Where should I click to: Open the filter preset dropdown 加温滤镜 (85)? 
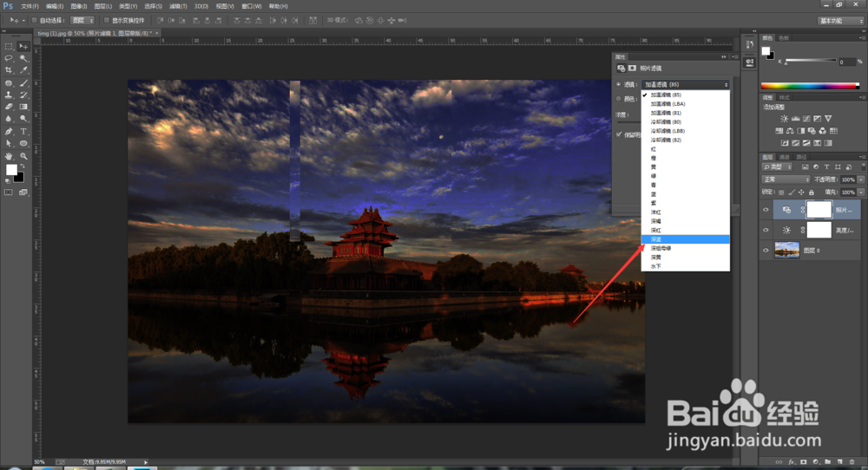tap(686, 85)
